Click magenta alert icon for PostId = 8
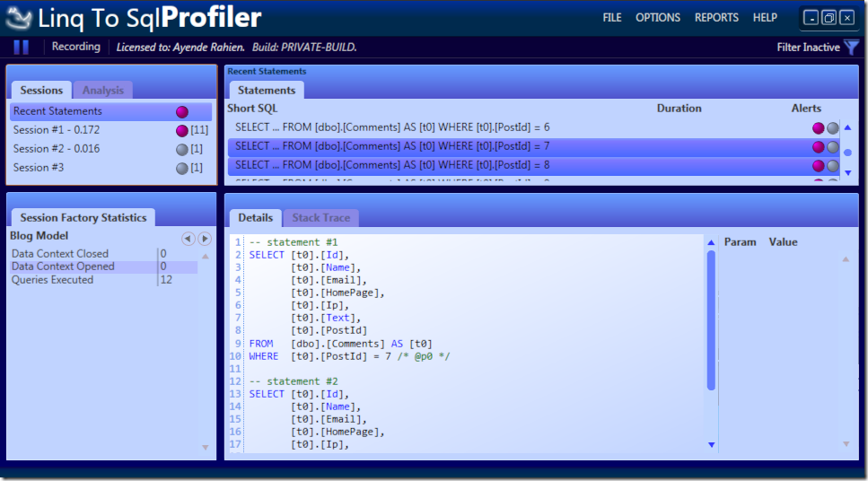The width and height of the screenshot is (868, 481). (818, 165)
